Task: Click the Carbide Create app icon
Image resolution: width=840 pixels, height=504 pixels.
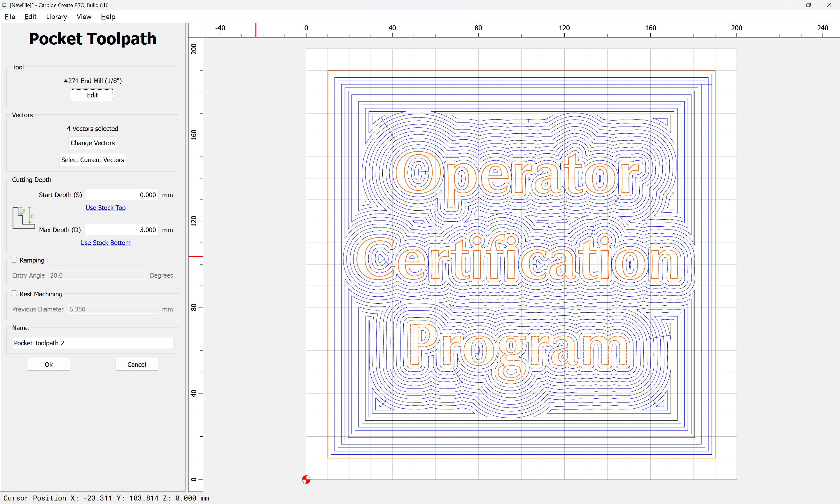Action: tap(4, 5)
